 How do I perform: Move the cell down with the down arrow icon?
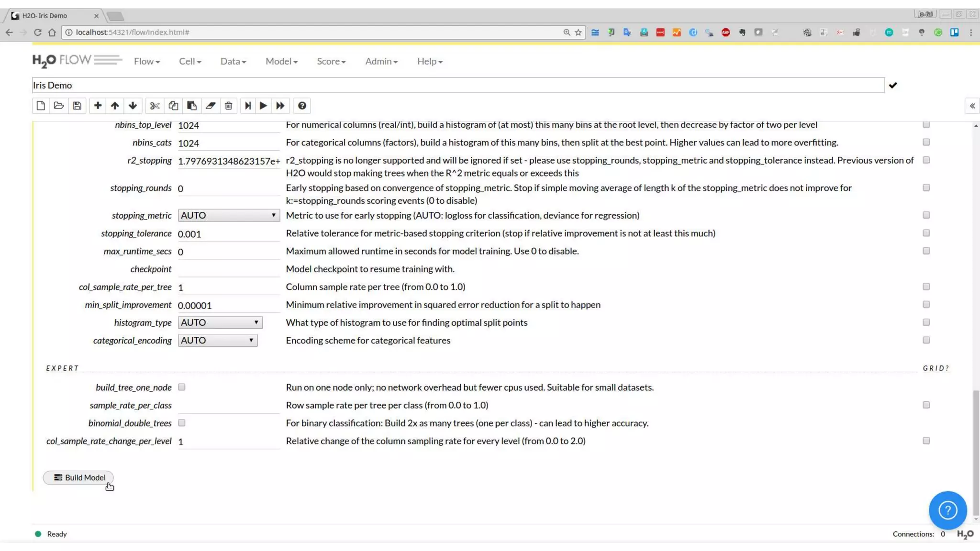[133, 106]
